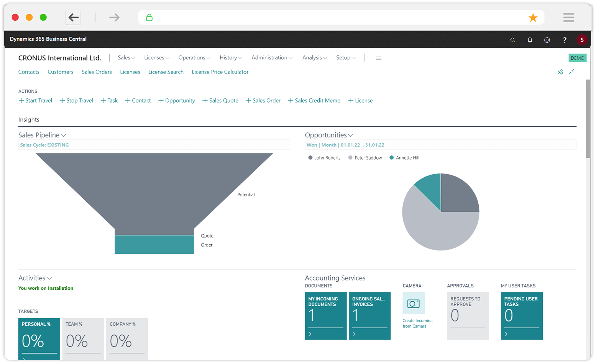
Task: Click arrow on Pending User Tasks tile
Action: (x=506, y=334)
